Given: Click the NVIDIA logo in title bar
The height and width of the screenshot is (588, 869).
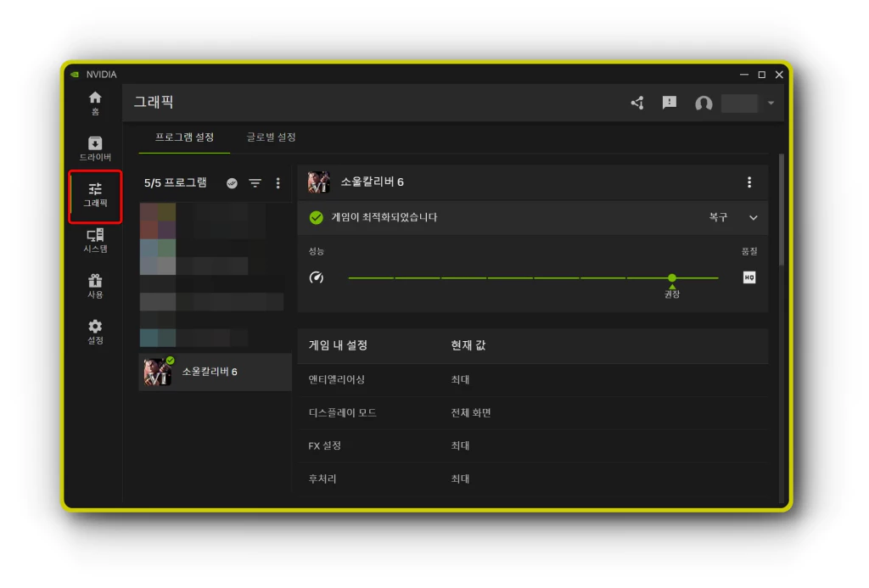Looking at the screenshot, I should pyautogui.click(x=75, y=75).
